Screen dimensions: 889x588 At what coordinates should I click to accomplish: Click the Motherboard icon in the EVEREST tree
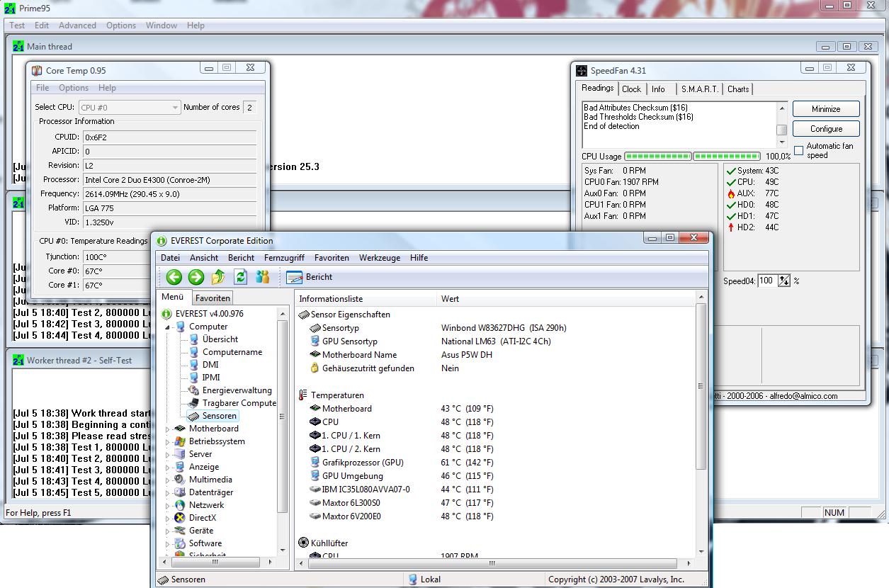181,429
